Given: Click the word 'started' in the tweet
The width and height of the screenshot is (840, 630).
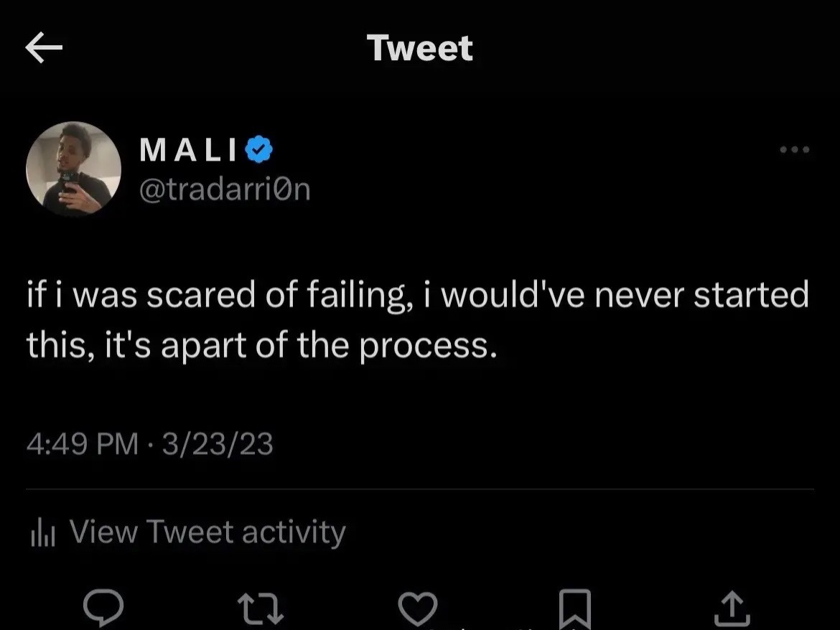Looking at the screenshot, I should (751, 294).
